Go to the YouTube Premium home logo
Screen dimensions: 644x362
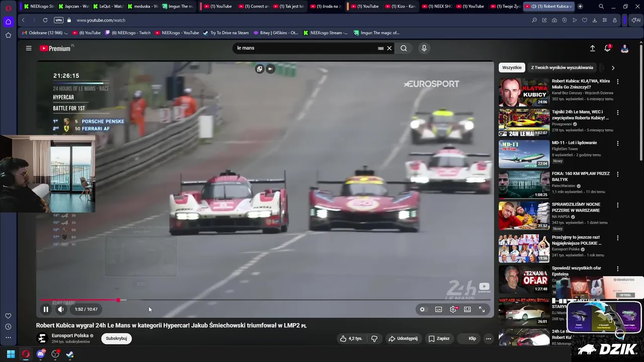[56, 48]
